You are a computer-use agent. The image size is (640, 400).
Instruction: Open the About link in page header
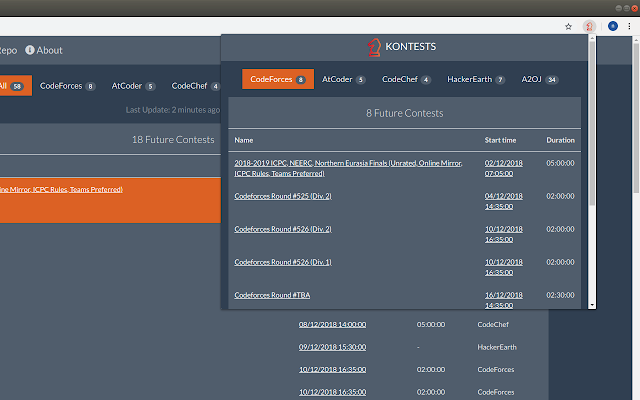coord(44,50)
